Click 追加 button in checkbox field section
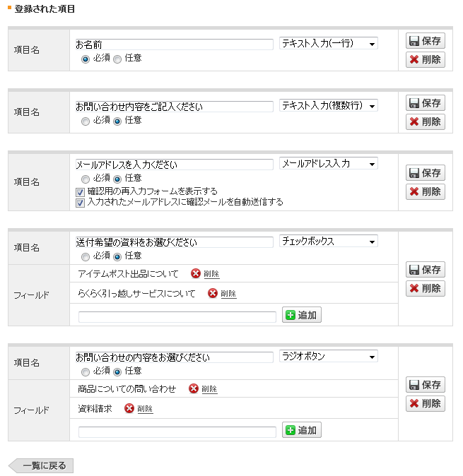The height and width of the screenshot is (476, 463). pos(302,315)
